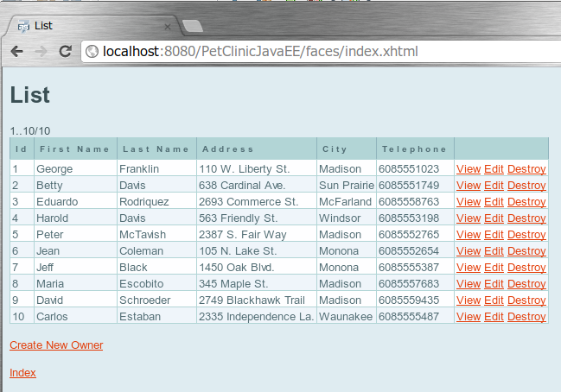Edit owner Eduardo Rodriquez
561x392 pixels.
click(494, 202)
